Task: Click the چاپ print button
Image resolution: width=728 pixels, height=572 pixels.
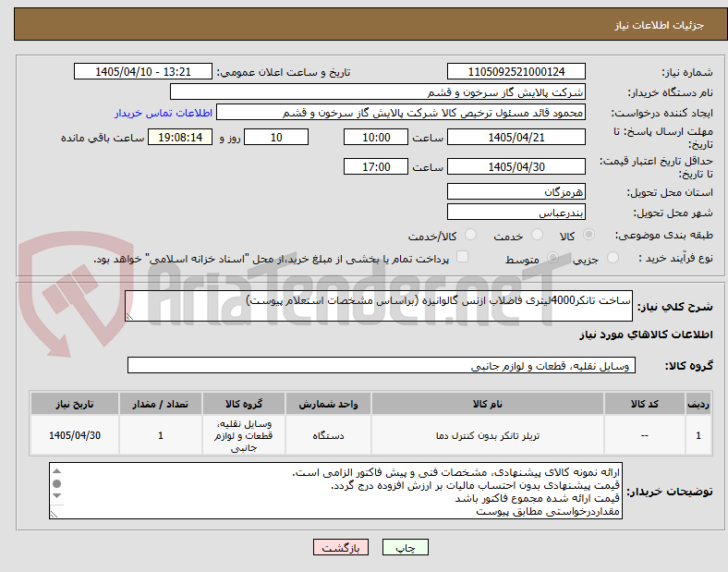Action: click(405, 547)
